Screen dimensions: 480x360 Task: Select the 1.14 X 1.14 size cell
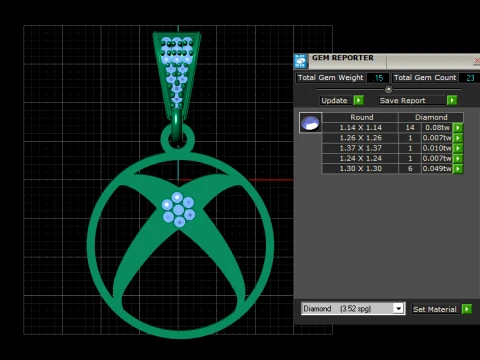[360, 128]
